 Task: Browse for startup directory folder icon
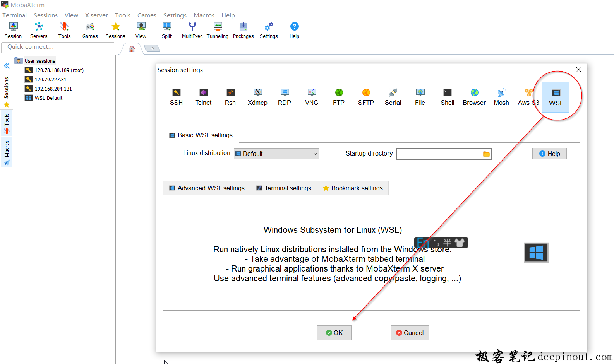(486, 154)
